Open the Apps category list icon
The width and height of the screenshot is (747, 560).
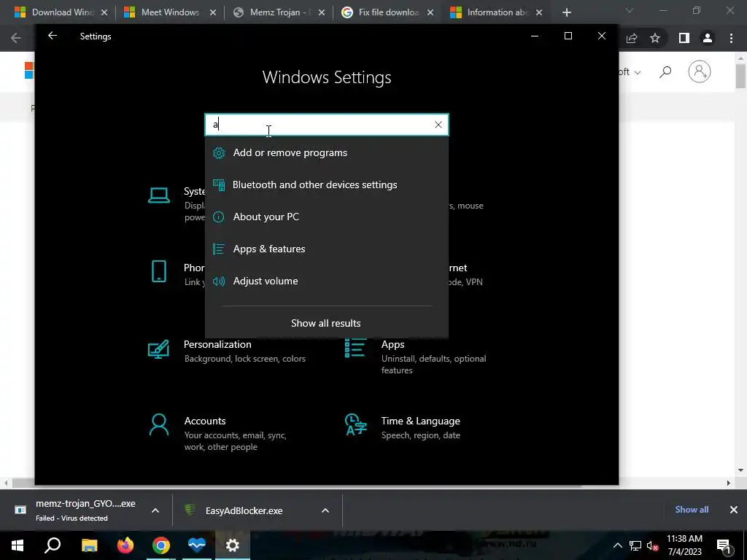pos(355,348)
